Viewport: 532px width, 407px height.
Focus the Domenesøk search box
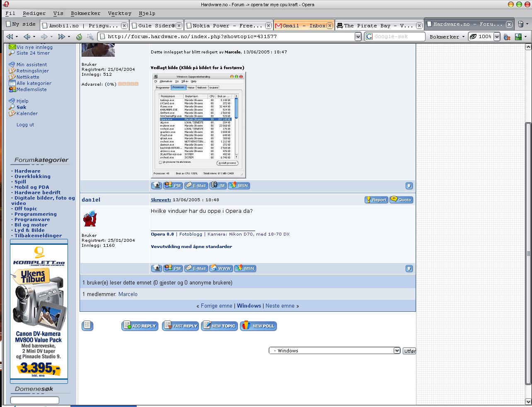35,400
